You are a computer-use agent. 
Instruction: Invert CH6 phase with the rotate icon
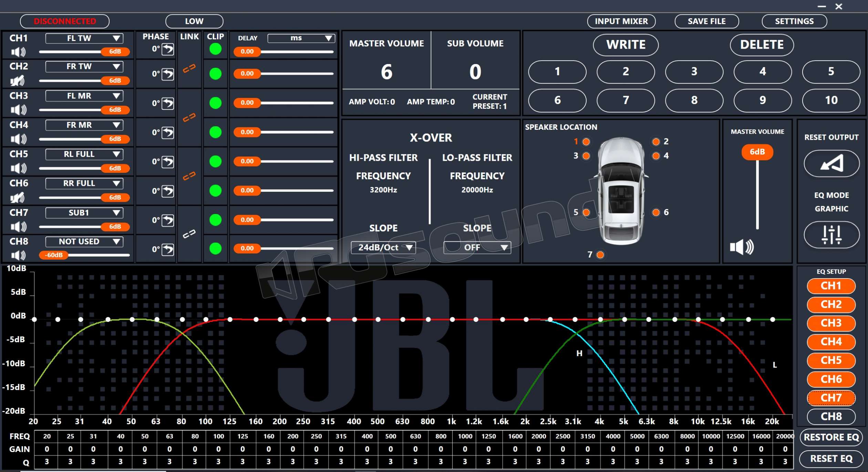168,191
